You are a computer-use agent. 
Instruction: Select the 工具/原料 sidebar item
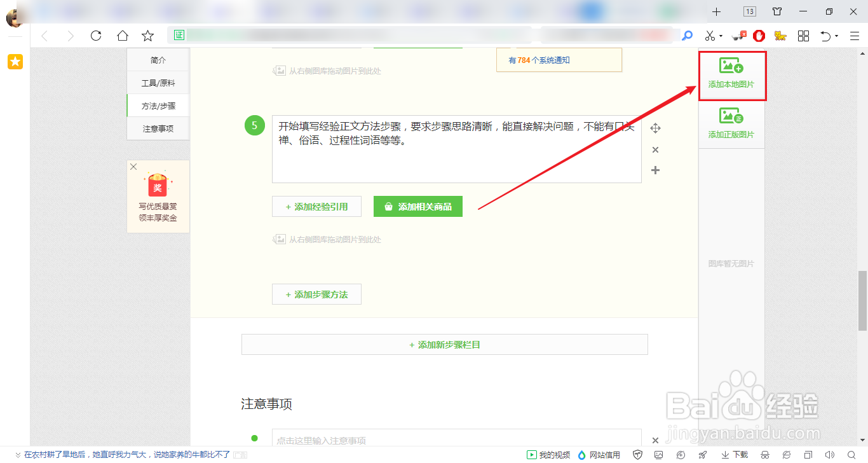click(x=158, y=82)
